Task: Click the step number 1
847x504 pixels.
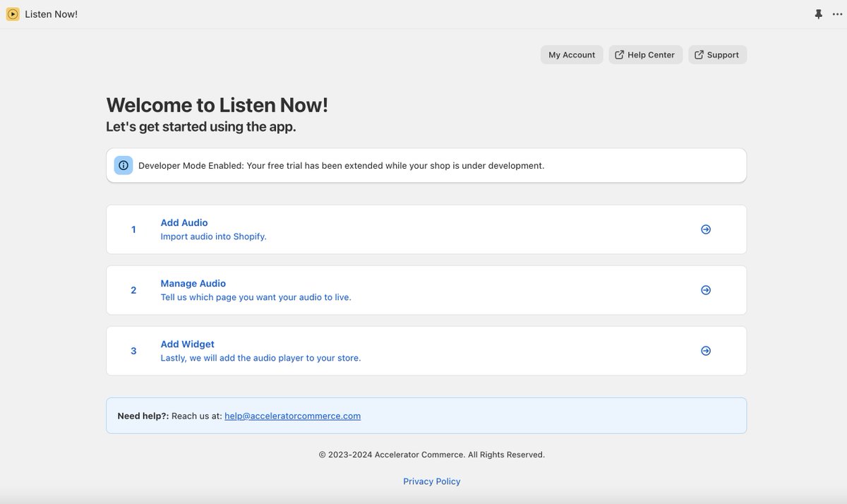Action: [x=133, y=229]
